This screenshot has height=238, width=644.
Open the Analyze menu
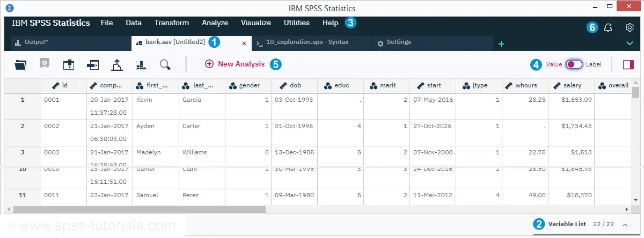tap(215, 23)
